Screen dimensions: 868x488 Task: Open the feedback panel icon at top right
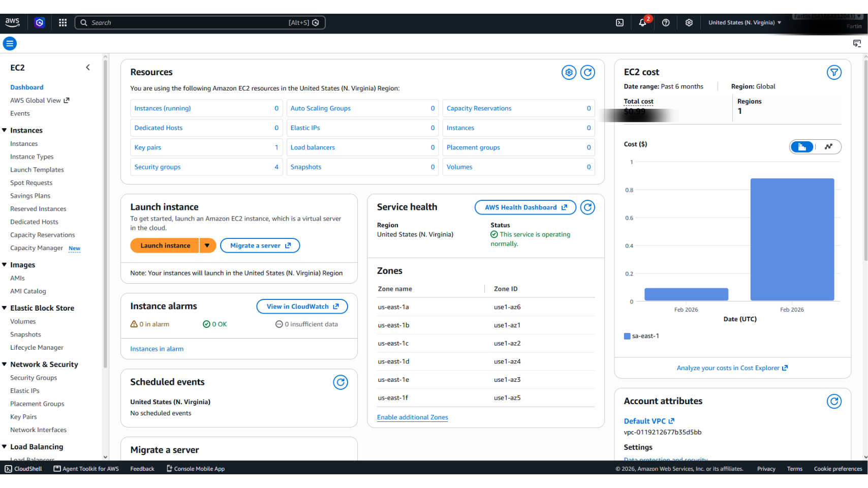point(857,44)
